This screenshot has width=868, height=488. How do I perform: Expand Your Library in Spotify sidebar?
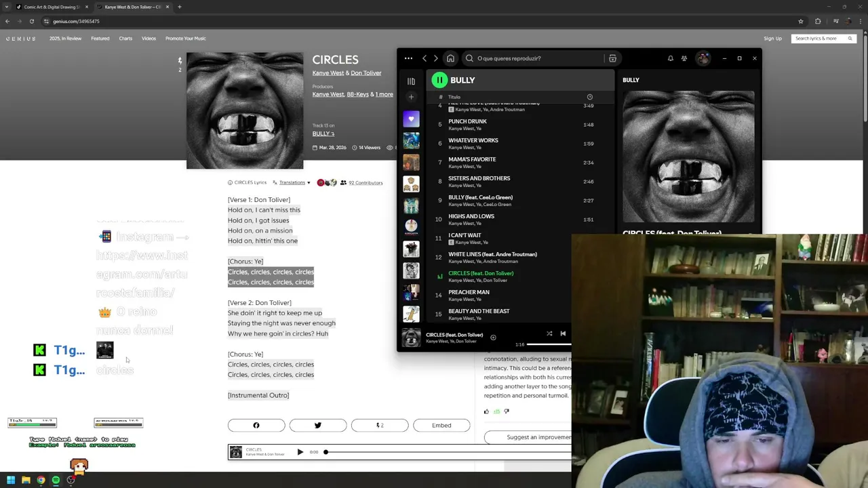coord(411,81)
